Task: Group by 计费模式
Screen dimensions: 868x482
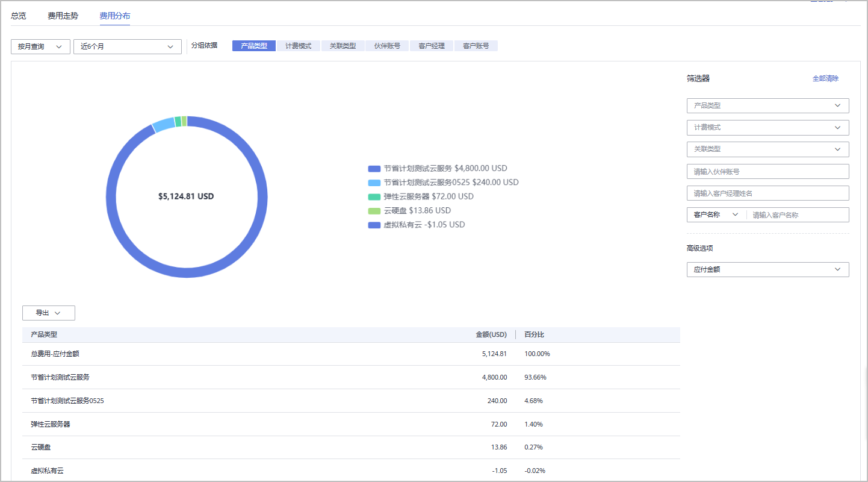Action: (298, 46)
